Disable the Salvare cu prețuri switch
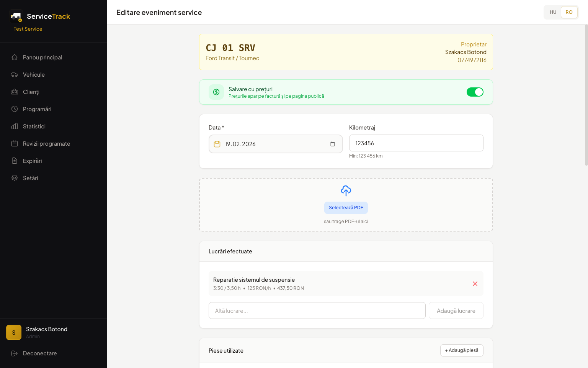 [475, 92]
